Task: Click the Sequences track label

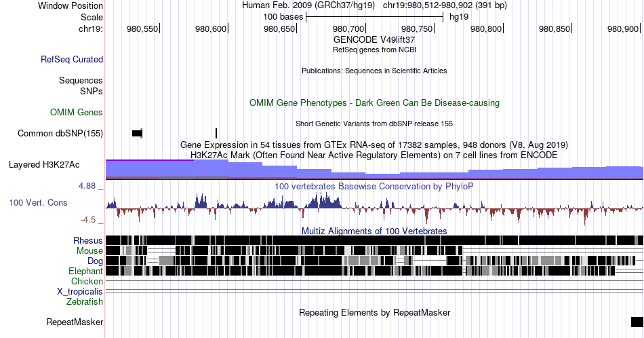Action: [81, 81]
